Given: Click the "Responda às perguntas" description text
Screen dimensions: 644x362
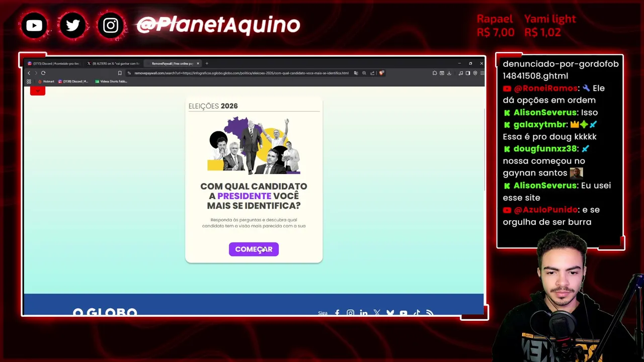Looking at the screenshot, I should 254,223.
